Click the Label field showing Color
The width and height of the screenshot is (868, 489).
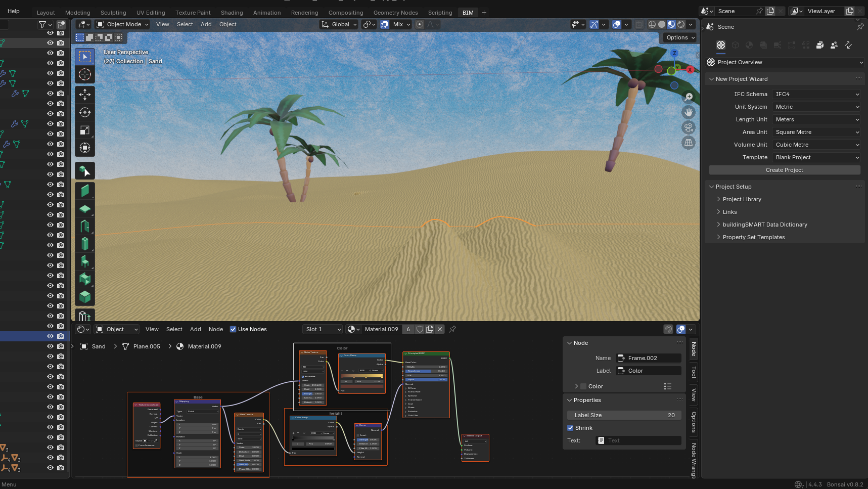click(649, 371)
